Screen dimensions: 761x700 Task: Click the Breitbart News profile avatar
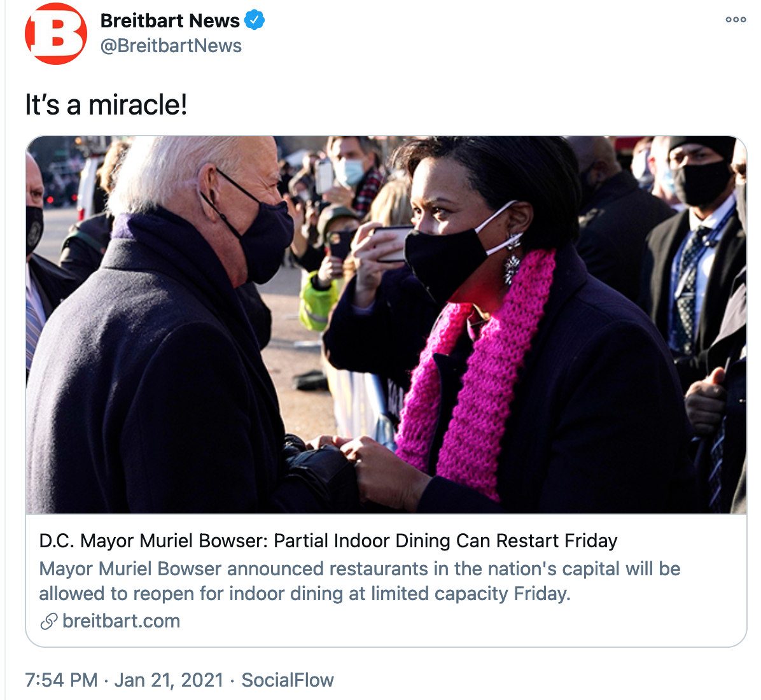(56, 34)
